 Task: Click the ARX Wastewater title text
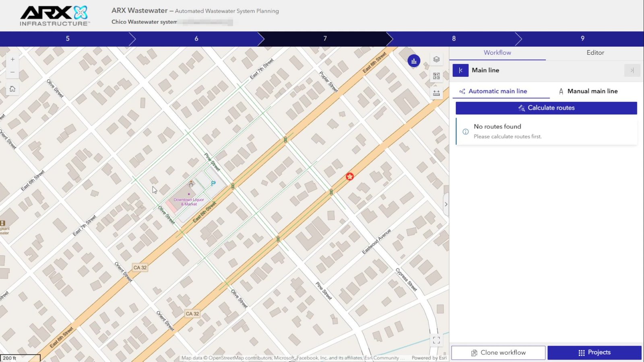tap(139, 10)
